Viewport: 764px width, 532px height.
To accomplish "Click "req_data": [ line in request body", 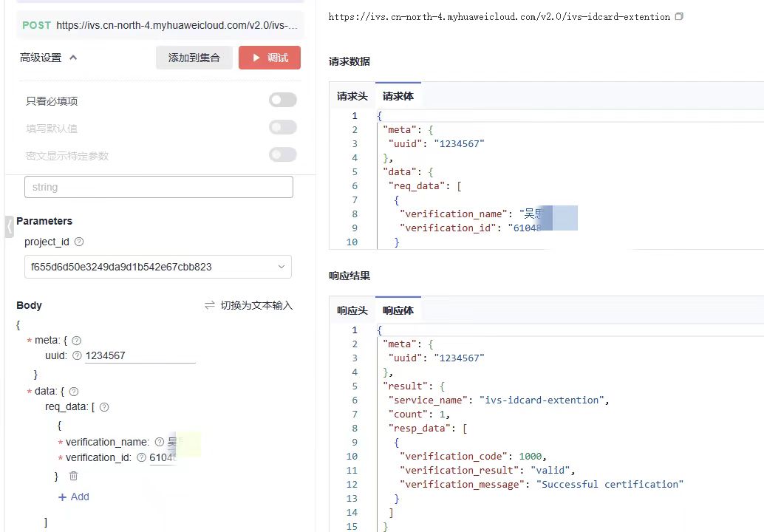I will pos(425,185).
